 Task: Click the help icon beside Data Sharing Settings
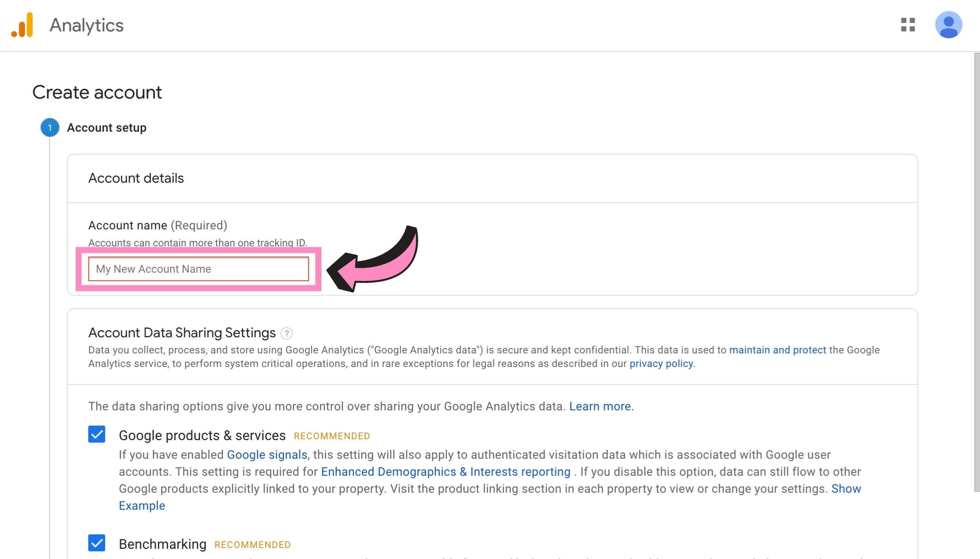pos(287,333)
